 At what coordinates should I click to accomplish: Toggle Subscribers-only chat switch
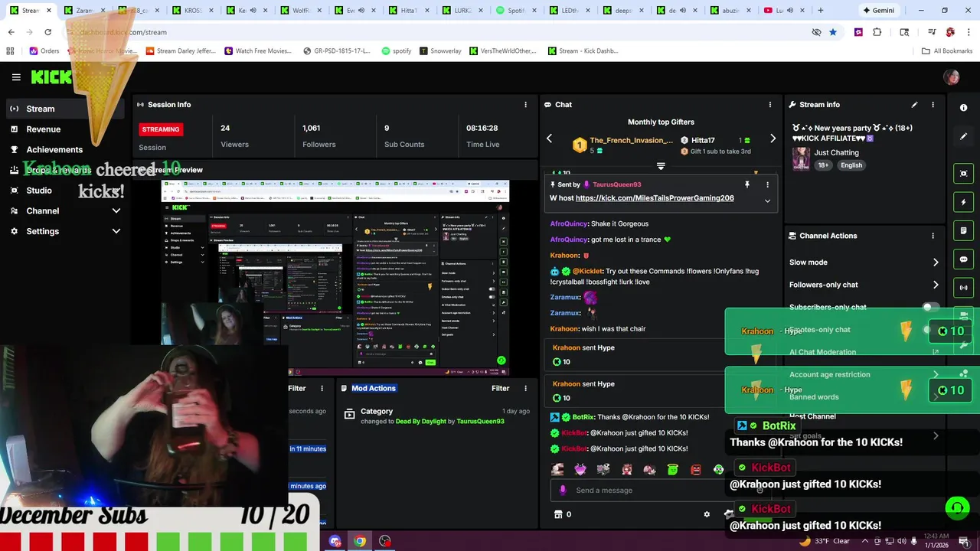coord(930,307)
